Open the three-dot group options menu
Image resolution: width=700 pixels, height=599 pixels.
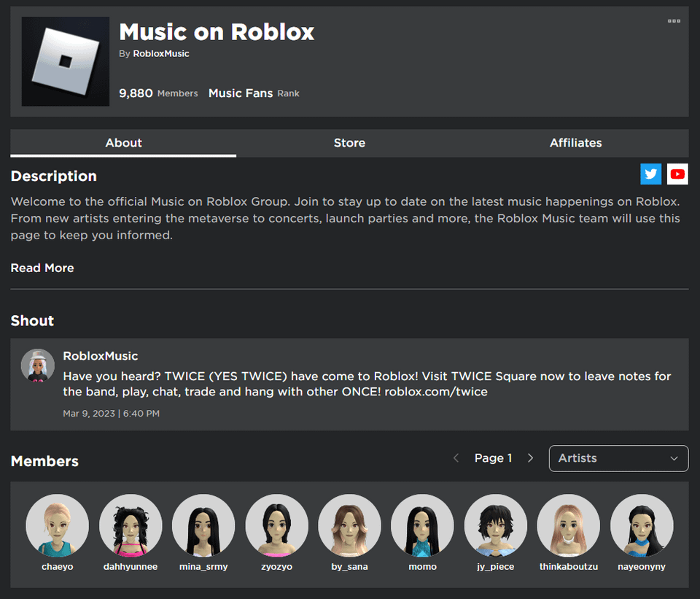pos(674,21)
